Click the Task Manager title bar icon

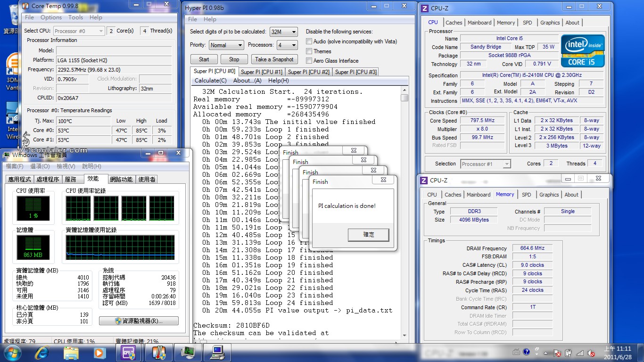point(7,154)
